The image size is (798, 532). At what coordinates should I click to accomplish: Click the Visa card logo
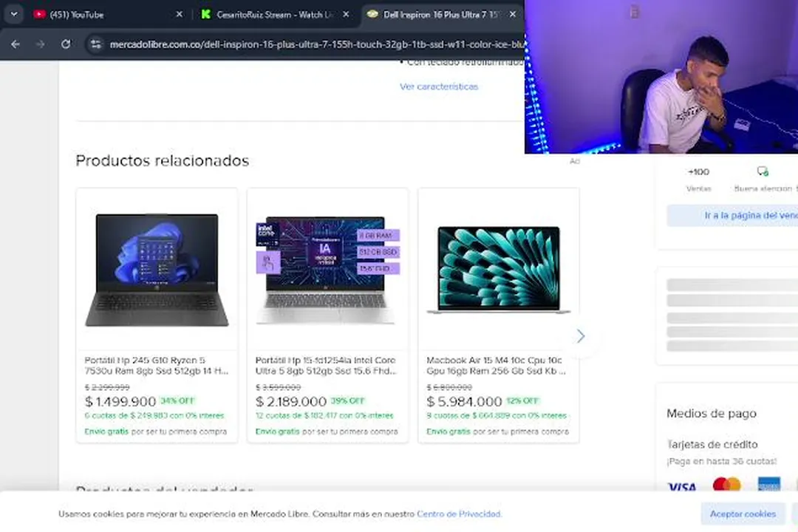[x=681, y=486]
